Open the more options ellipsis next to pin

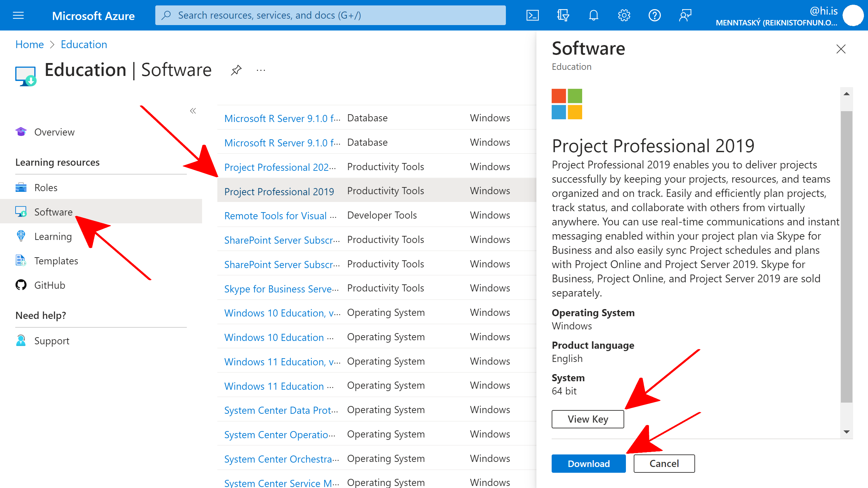(261, 70)
